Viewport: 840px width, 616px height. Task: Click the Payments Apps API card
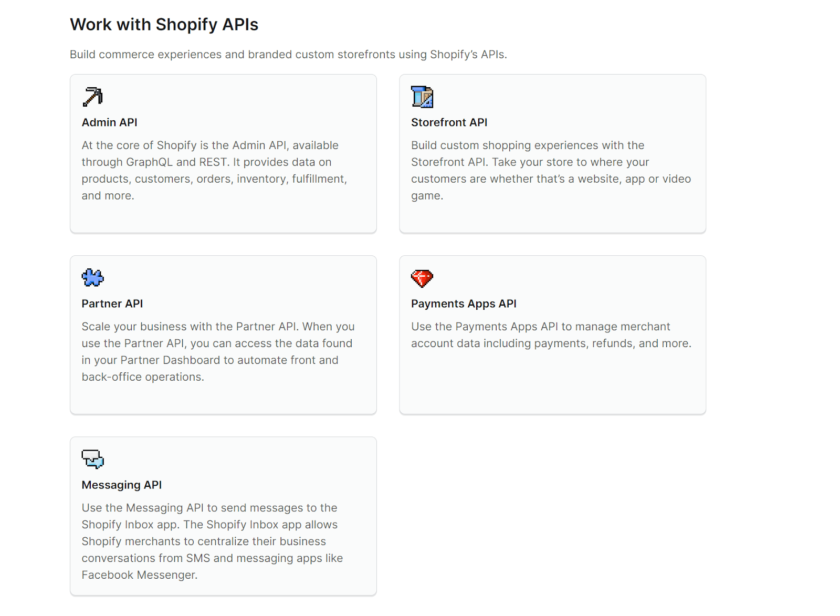(552, 335)
